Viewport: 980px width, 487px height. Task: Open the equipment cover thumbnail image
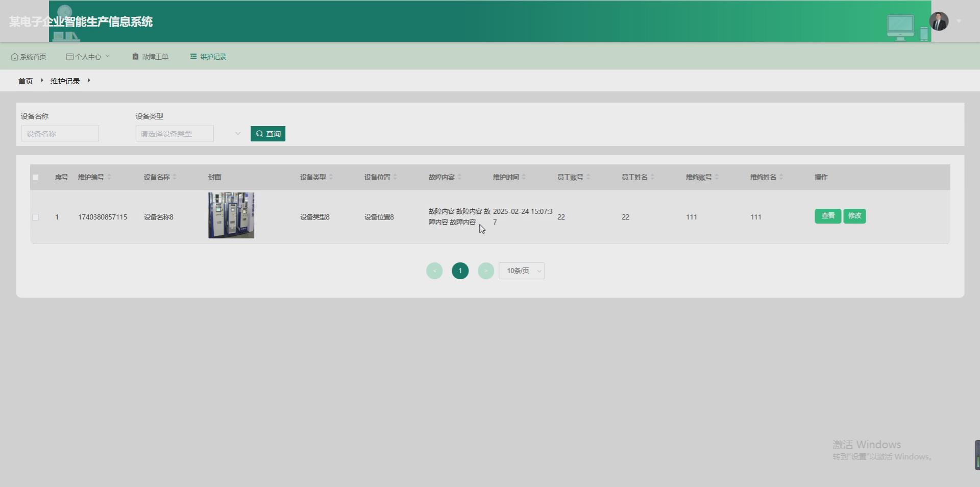click(231, 215)
